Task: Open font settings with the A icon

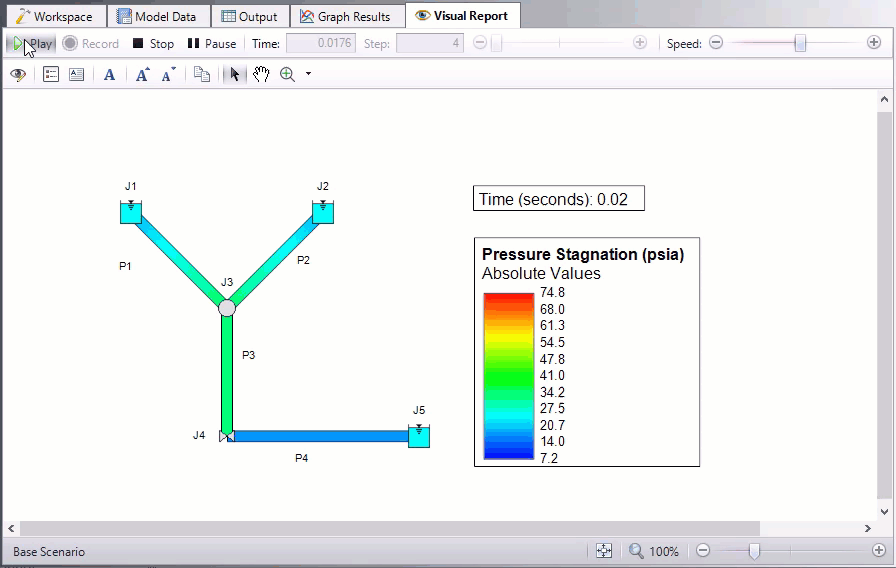Action: pyautogui.click(x=109, y=75)
